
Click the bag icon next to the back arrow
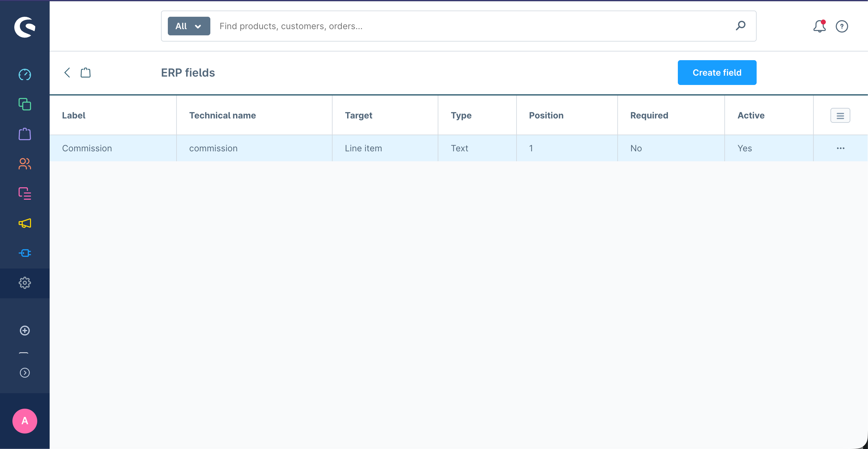click(86, 73)
